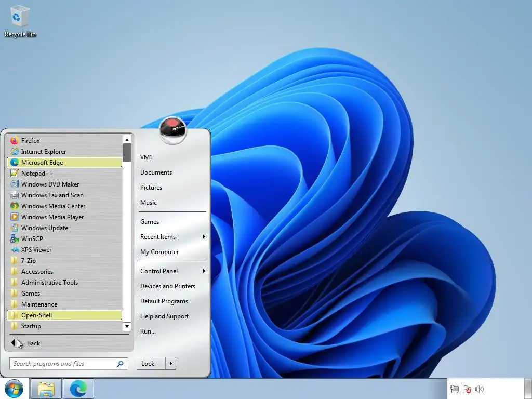Expand the Maintenance folder
Viewport: 532px width, 399px height.
pos(64,304)
